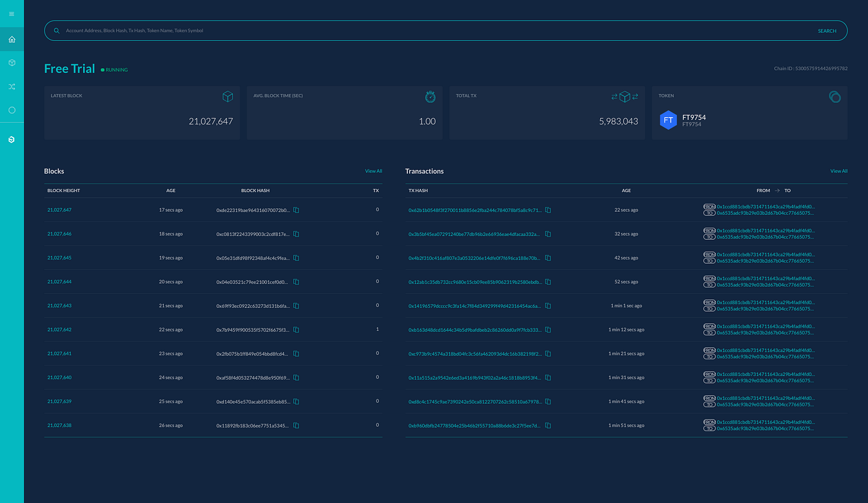Screen dimensions: 868x503
Task: Copy block hash 0xaf58f4d053274478d8e950f69
Action: (296, 377)
